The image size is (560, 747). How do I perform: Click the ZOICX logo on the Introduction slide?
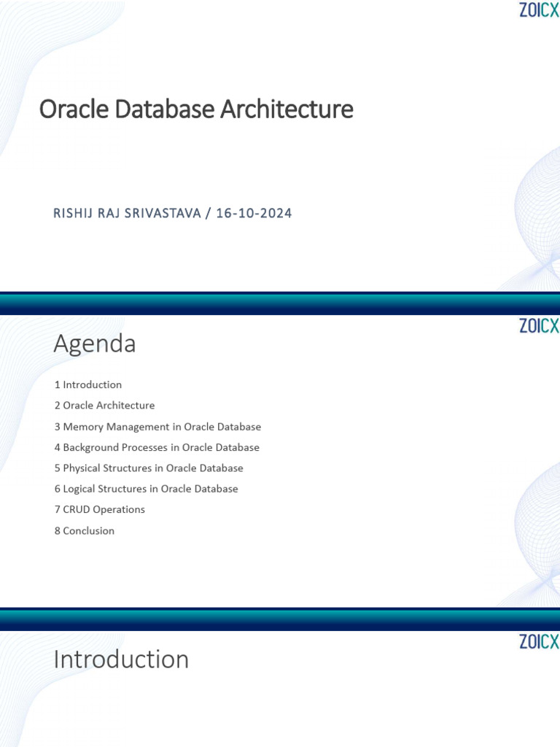(x=539, y=642)
